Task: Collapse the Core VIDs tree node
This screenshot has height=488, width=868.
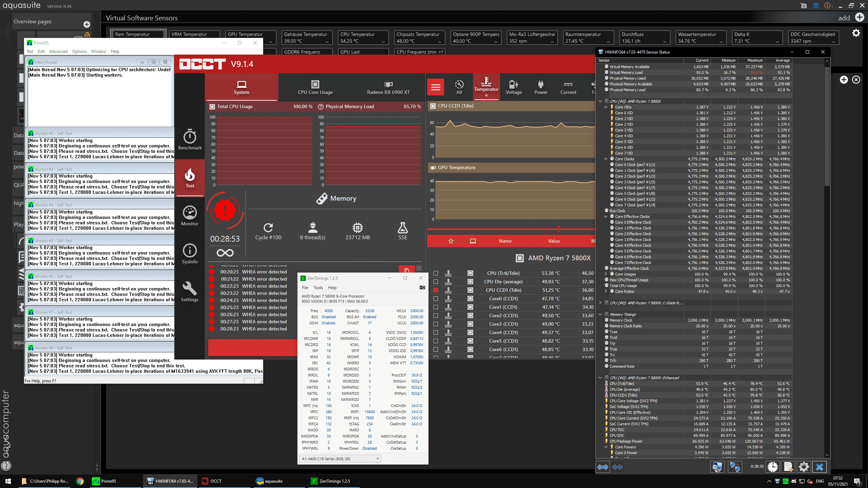Action: coord(606,107)
